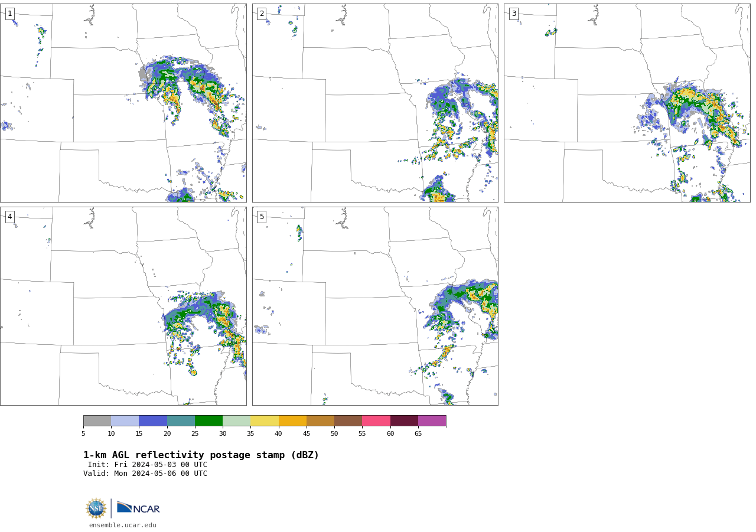The height and width of the screenshot is (532, 756).
Task: Click the yellow 35-40 dBZ swatch
Action: click(x=265, y=420)
